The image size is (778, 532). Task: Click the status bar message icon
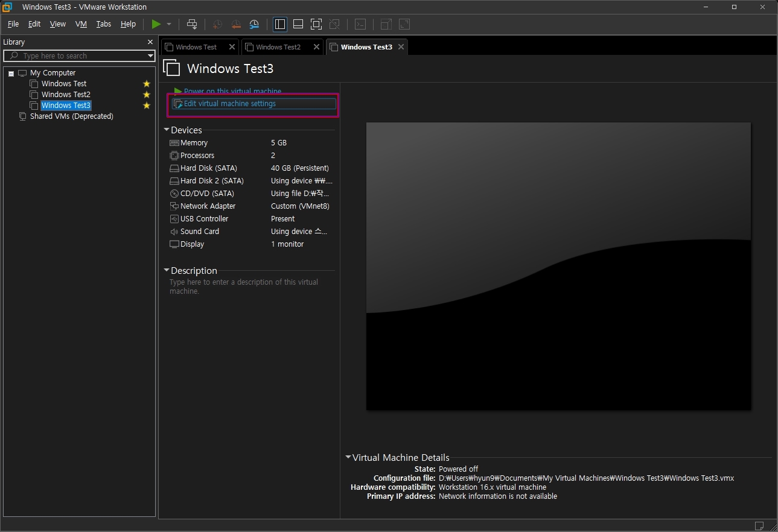point(759,525)
